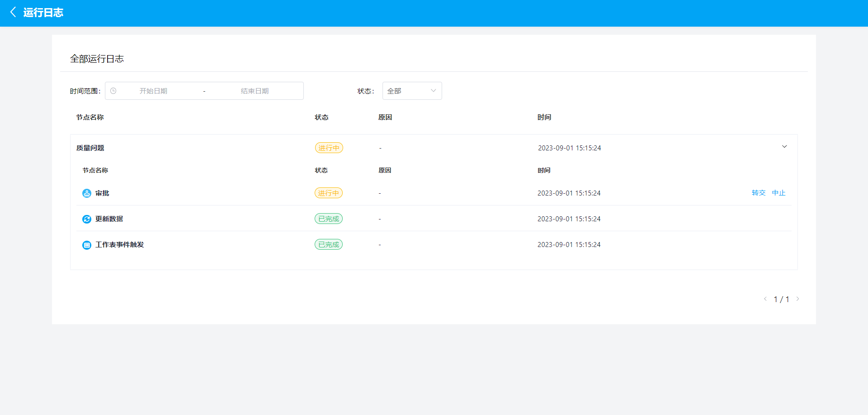Click the top 时间 column header

click(544, 117)
